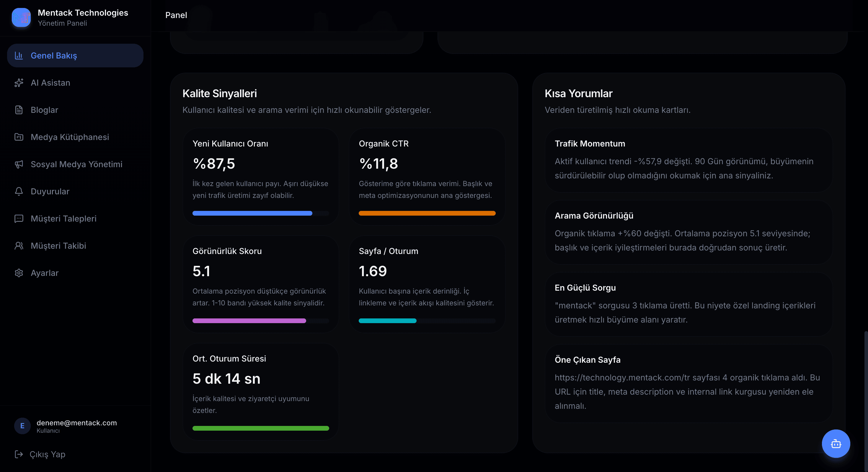This screenshot has height=472, width=868.
Task: Select Medya Kütüphanesi menu item
Action: point(75,137)
